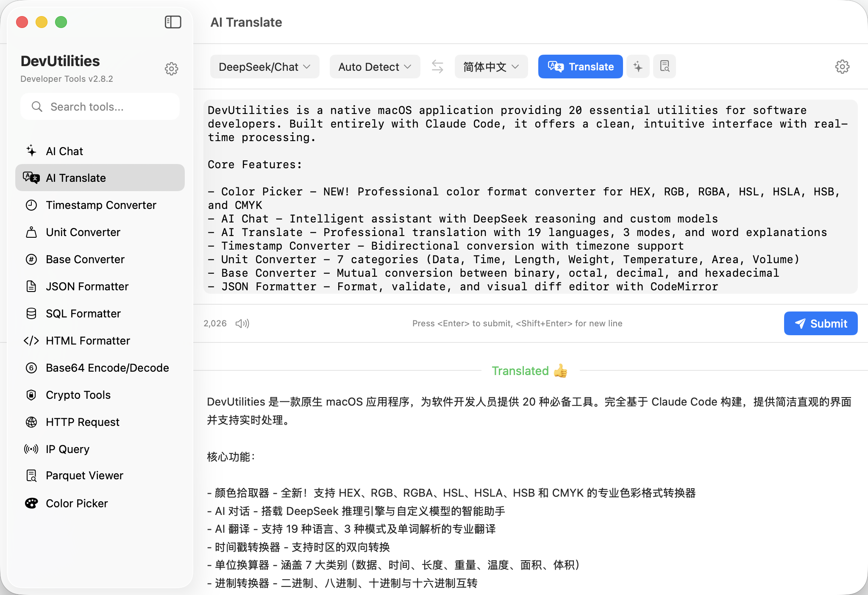The height and width of the screenshot is (595, 868).
Task: Expand the Auto Detect source language dropdown
Action: point(375,67)
